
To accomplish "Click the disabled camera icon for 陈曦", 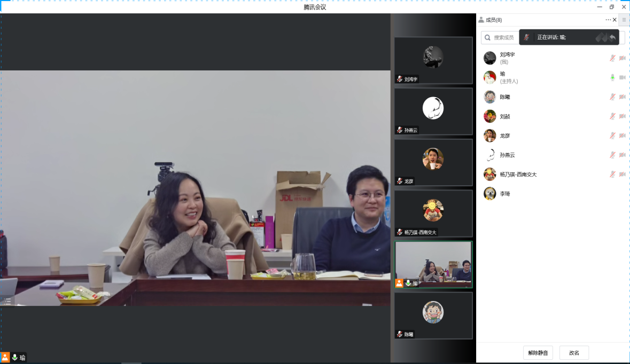I will point(622,97).
